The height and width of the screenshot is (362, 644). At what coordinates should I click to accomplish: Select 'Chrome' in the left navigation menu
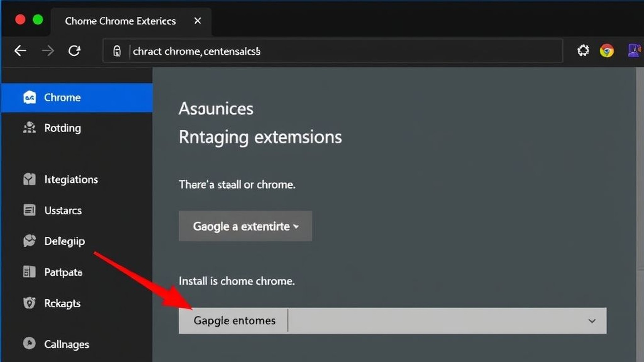[x=62, y=98]
